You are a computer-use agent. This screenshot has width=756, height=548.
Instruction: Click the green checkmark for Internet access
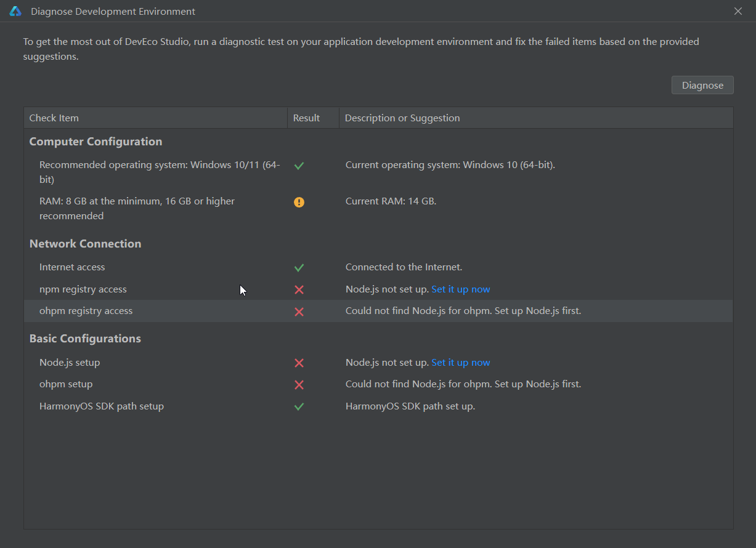[299, 268]
